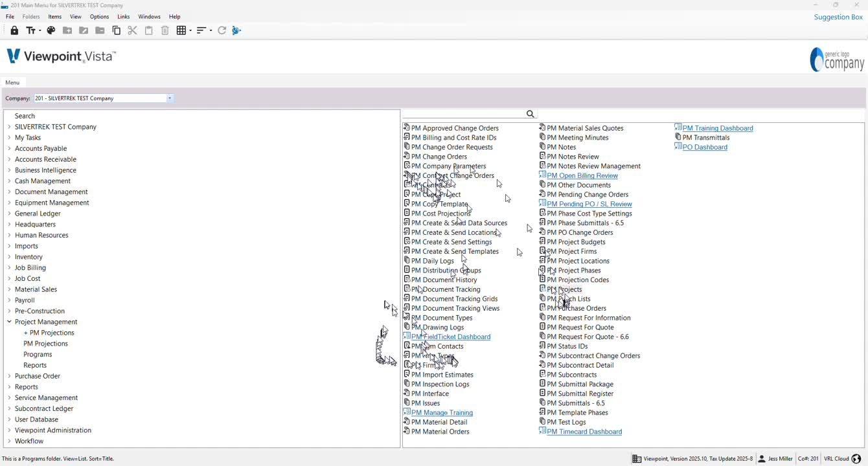Viewport: 868px width, 466px height.
Task: Click the refresh toolbar icon
Action: pos(222,30)
